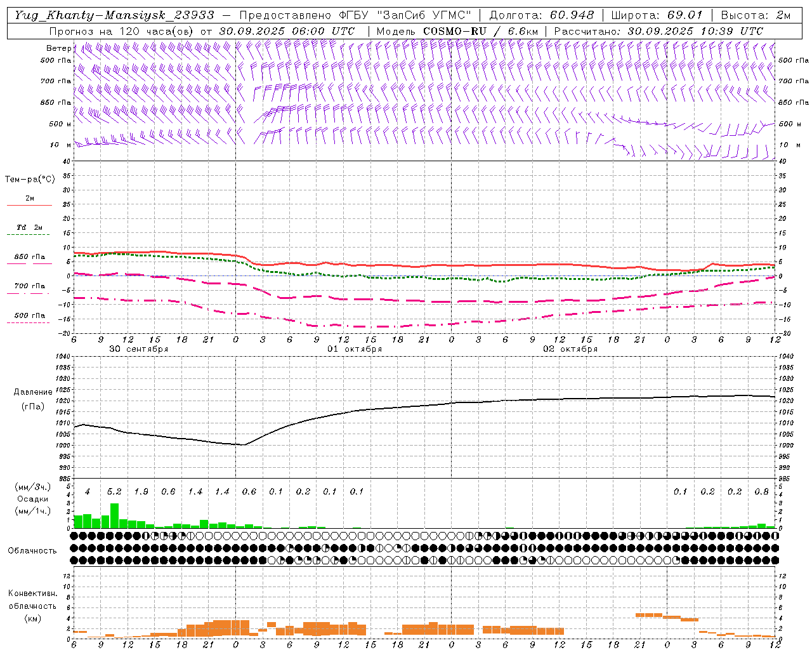Select the 02 октября date label
This screenshot has width=812, height=650.
[570, 349]
